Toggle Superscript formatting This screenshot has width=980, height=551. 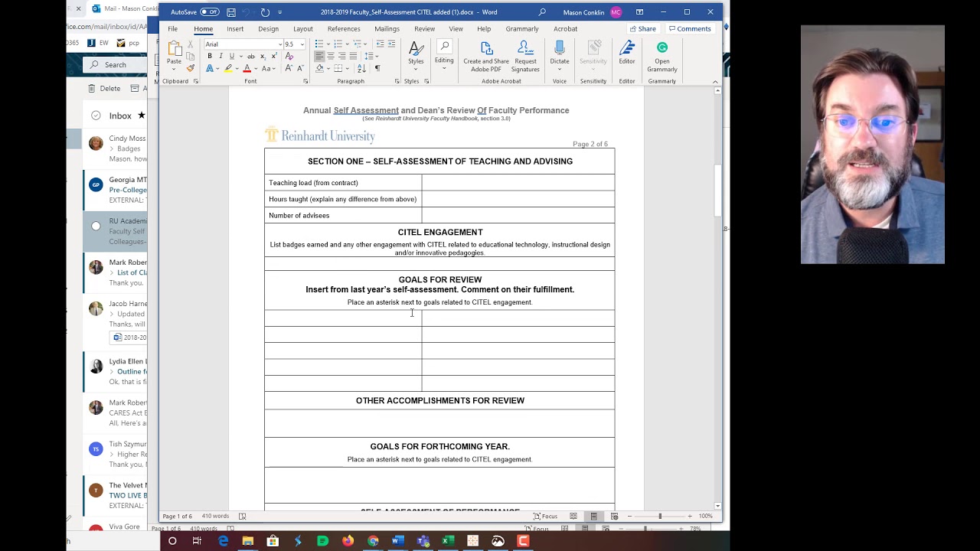(x=273, y=57)
